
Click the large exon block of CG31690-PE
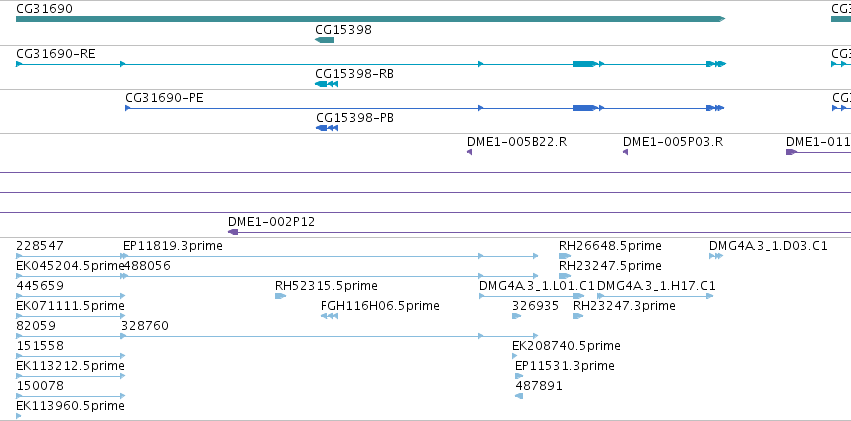tap(585, 108)
